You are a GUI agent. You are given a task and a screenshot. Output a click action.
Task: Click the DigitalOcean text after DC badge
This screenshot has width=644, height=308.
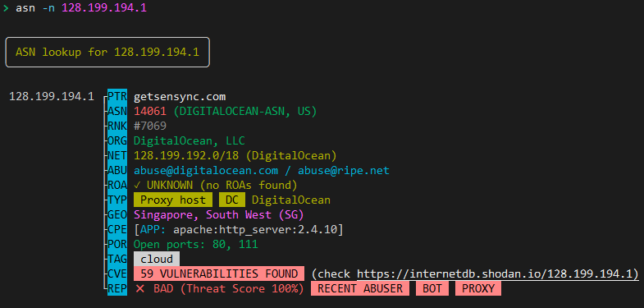290,200
